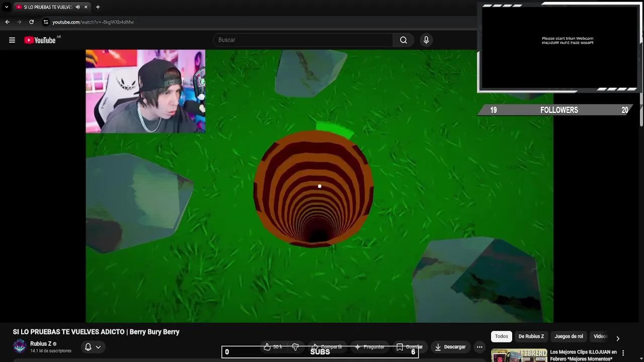
Task: Open a new browser tab
Action: (x=98, y=7)
